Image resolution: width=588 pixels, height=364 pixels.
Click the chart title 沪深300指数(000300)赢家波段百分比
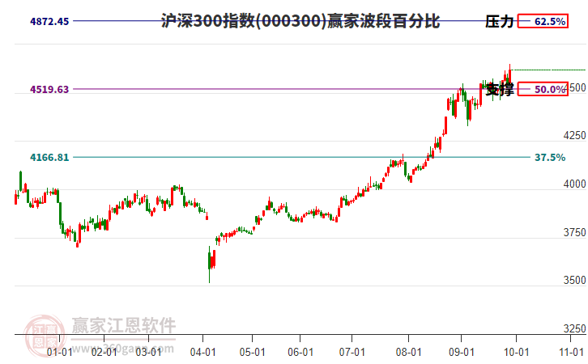coord(300,21)
